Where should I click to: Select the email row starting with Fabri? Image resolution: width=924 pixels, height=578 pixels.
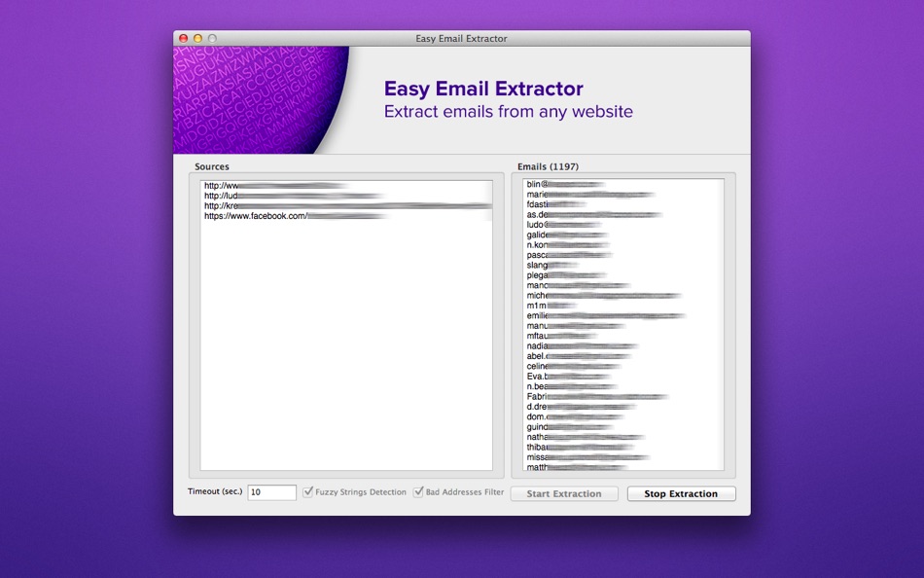click(623, 396)
